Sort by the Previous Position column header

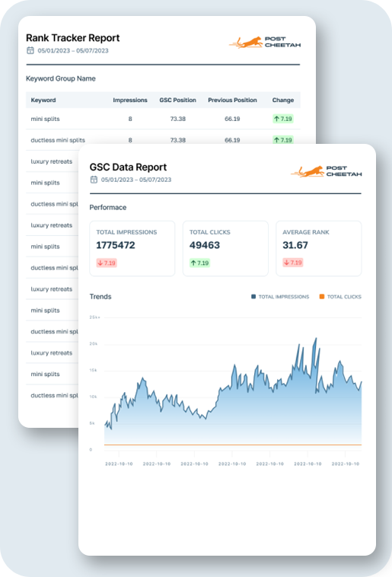coord(232,100)
